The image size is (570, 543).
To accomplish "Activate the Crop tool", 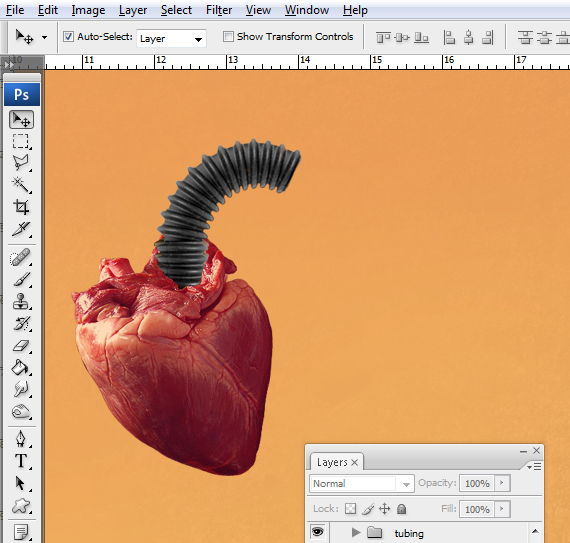I will click(21, 207).
